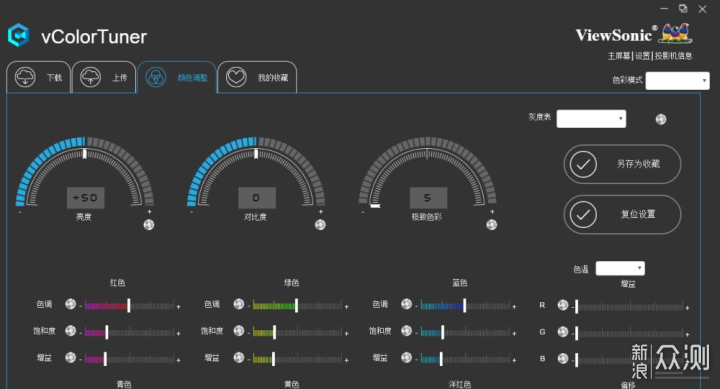Adjust the 极致色彩 gauge
This screenshot has height=389, width=720.
tap(427, 171)
